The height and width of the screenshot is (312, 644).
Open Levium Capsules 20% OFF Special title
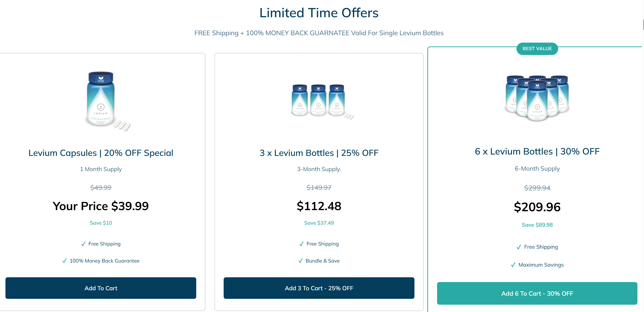pyautogui.click(x=101, y=153)
